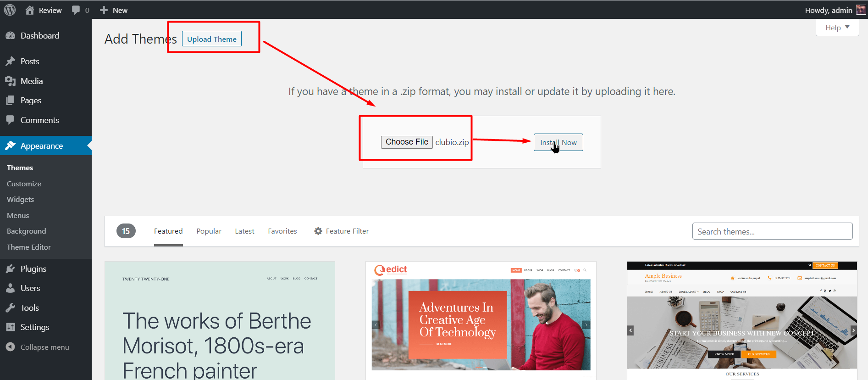Switch to the Popular themes tab
The width and height of the screenshot is (868, 380).
point(209,231)
